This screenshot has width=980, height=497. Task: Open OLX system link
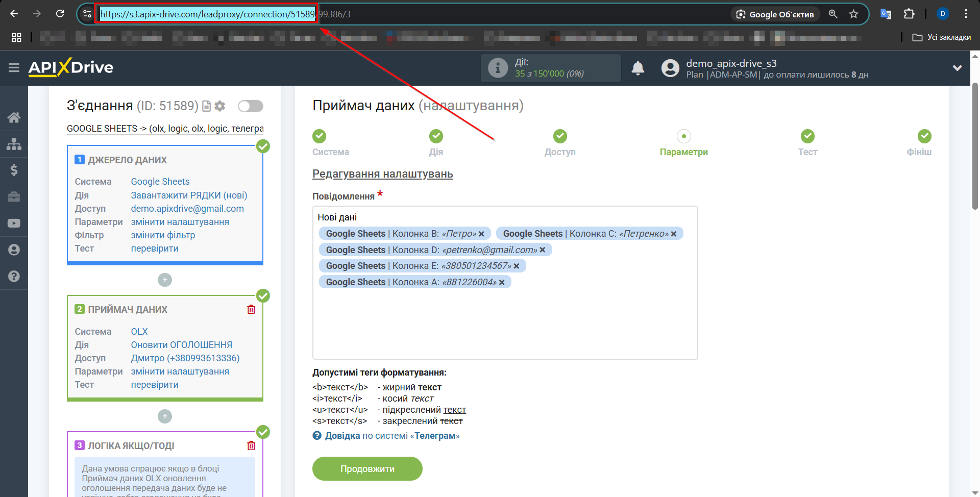139,332
